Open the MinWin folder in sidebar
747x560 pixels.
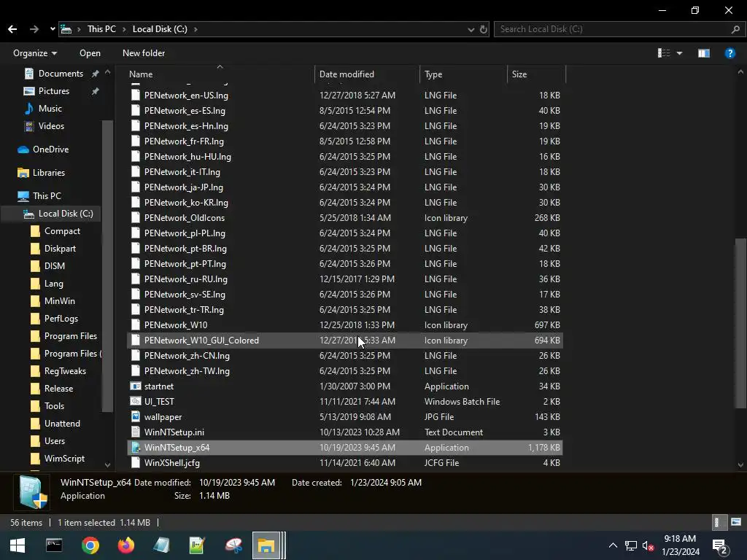(60, 301)
